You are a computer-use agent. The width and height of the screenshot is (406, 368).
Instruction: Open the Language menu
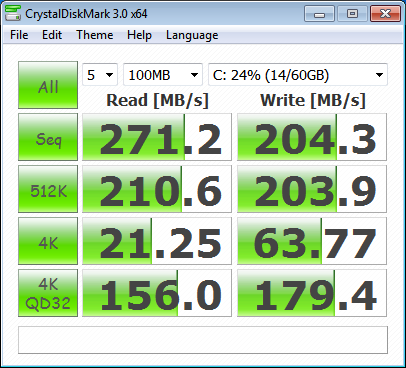coord(192,35)
